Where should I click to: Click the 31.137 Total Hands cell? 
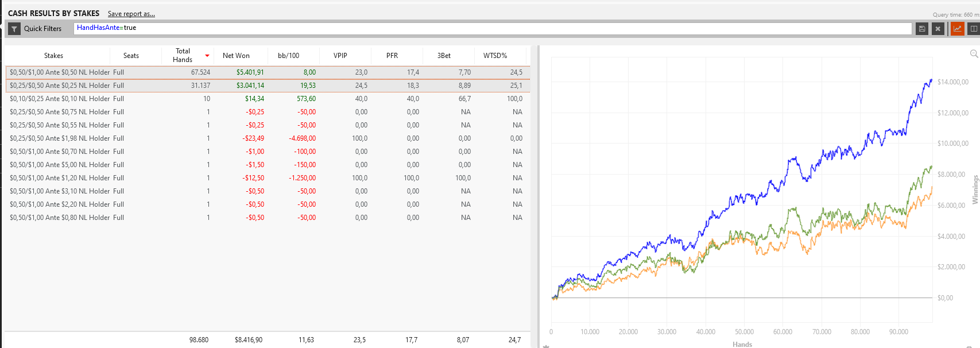point(200,86)
